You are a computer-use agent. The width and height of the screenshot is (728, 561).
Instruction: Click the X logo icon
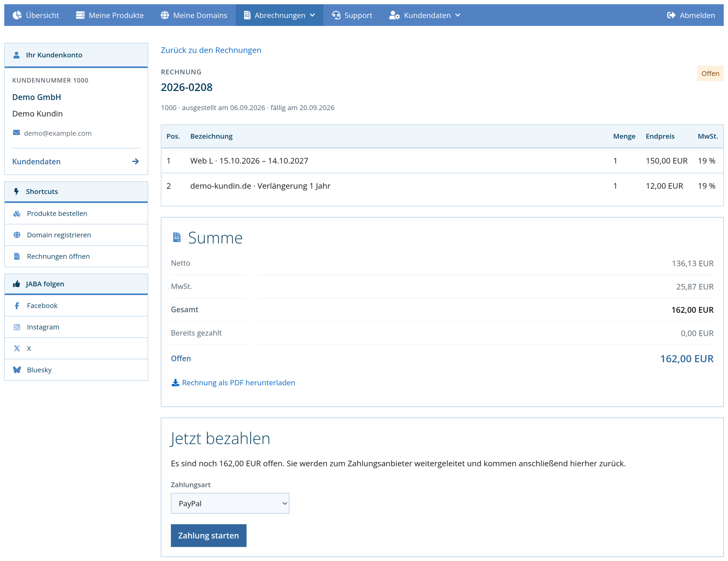(17, 348)
